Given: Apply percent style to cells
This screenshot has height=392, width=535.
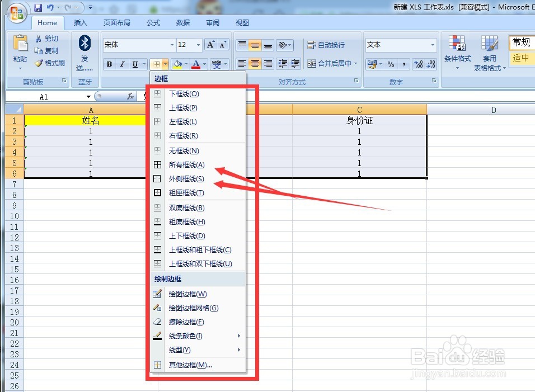Looking at the screenshot, I should (391, 64).
